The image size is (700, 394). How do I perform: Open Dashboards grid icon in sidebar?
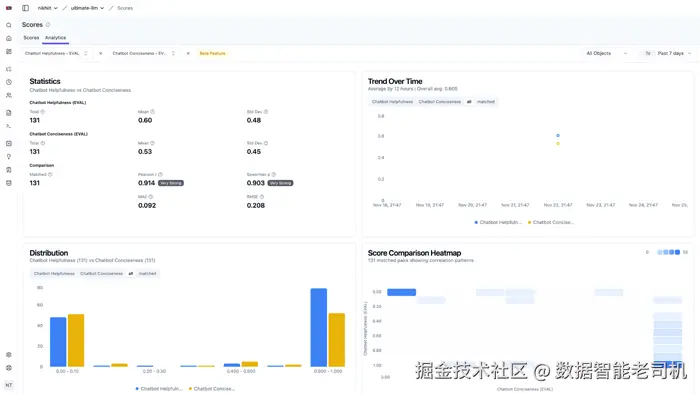pos(8,52)
